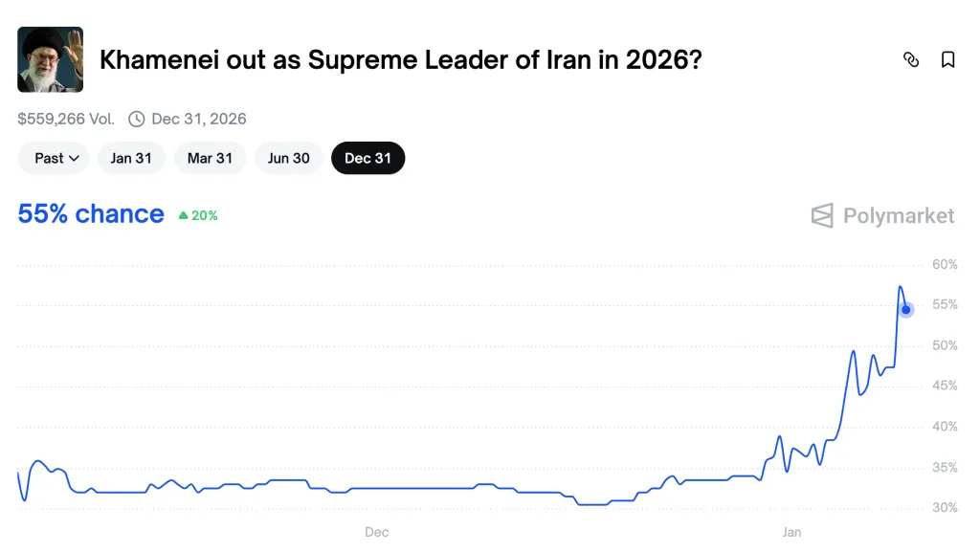Click the market title about Khamenei

click(x=400, y=60)
